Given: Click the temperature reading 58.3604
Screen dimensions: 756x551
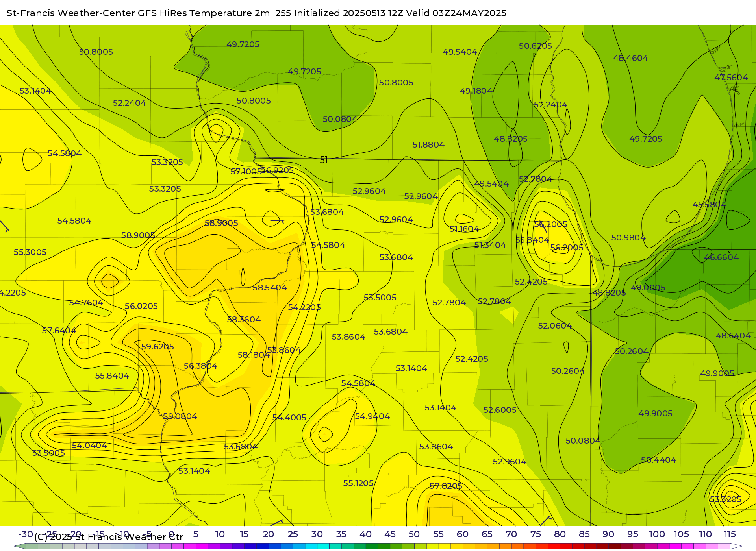Looking at the screenshot, I should pos(244,320).
